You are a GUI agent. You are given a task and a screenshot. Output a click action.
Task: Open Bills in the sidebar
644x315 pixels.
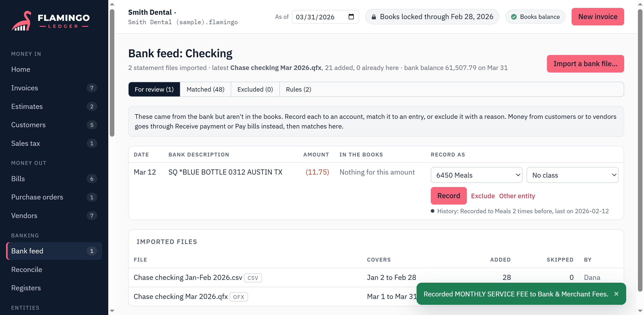pos(54,179)
